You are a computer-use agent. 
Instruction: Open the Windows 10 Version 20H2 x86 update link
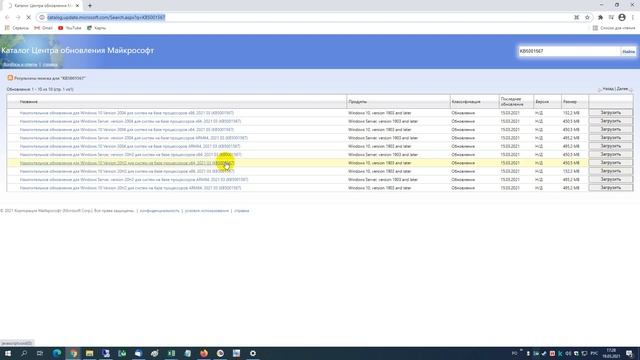127,171
